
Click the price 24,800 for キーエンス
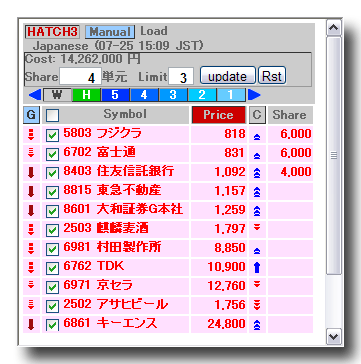[226, 324]
